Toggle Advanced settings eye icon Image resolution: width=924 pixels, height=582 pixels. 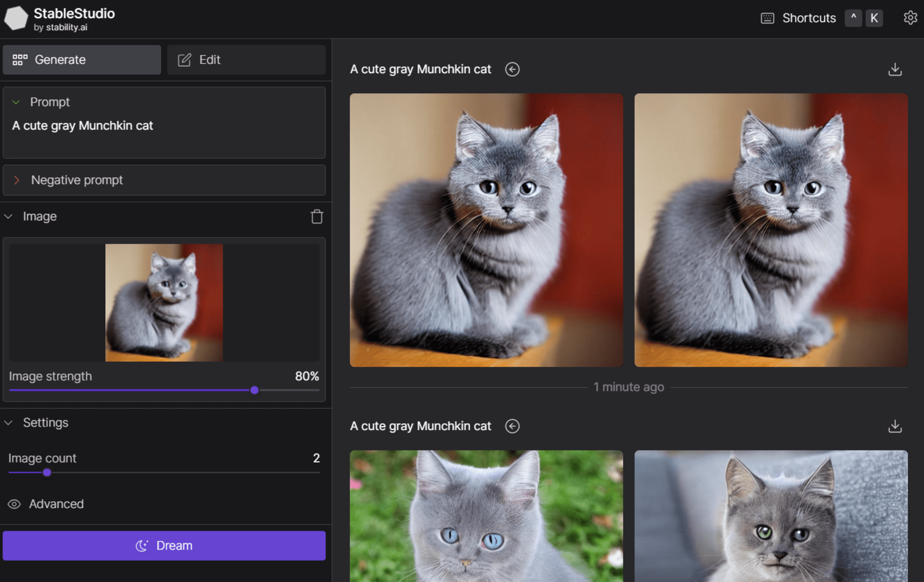[x=14, y=504]
